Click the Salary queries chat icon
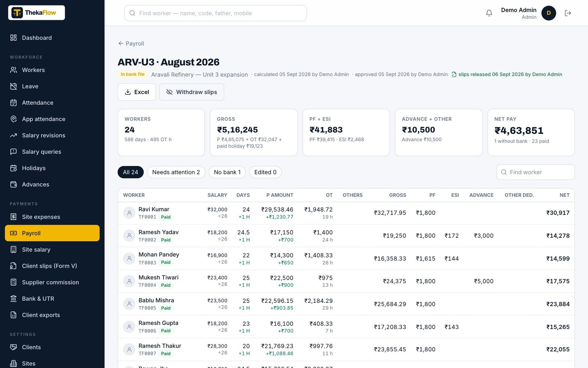Image resolution: width=588 pixels, height=368 pixels. click(14, 152)
